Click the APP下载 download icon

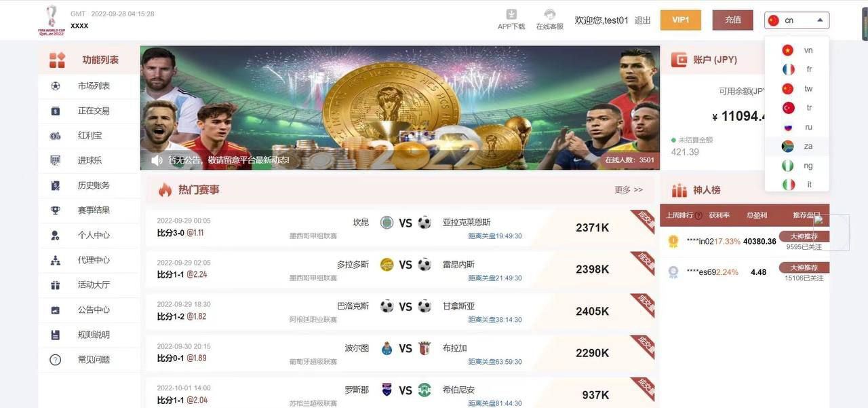coord(511,14)
